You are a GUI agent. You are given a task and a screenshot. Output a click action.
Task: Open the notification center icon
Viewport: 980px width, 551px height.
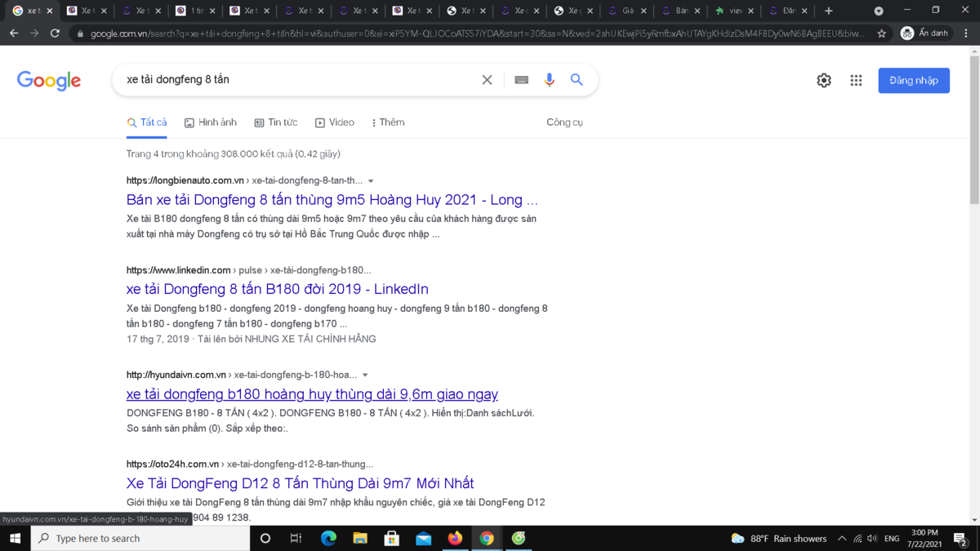pyautogui.click(x=960, y=538)
